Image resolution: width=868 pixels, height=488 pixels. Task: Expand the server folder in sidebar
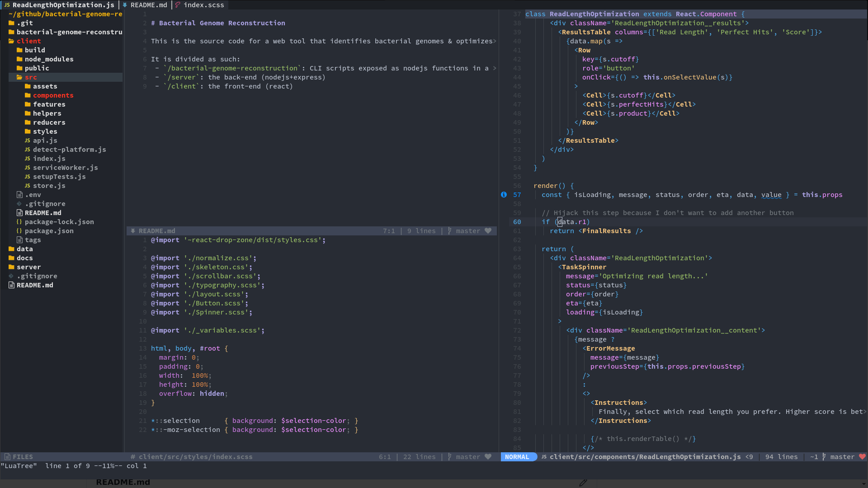28,267
